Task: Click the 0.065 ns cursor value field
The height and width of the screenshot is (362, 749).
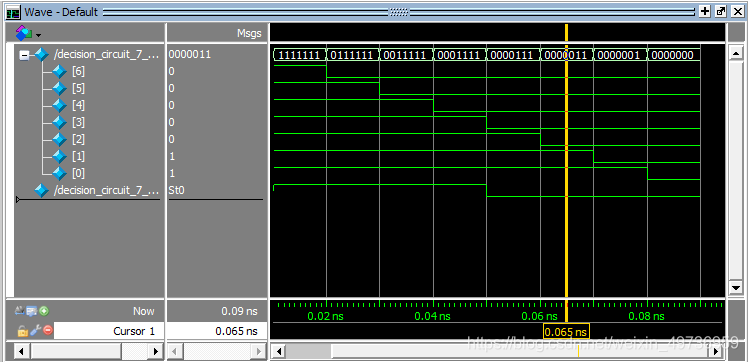Action: point(217,331)
